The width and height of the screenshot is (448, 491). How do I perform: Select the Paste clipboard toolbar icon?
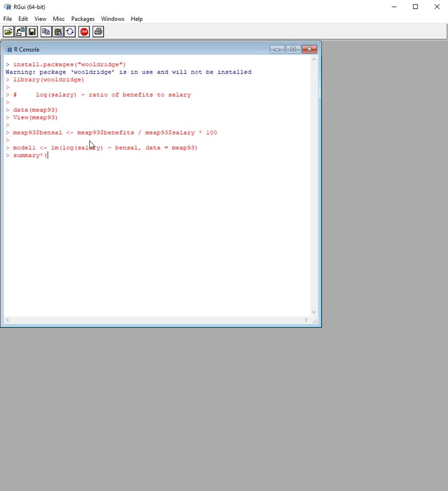pos(58,31)
